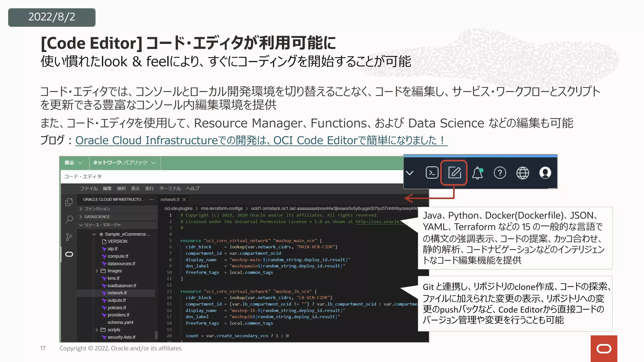Expand the header chevron dropdown beside Cloud Shell
The image size is (644, 362).
[410, 173]
